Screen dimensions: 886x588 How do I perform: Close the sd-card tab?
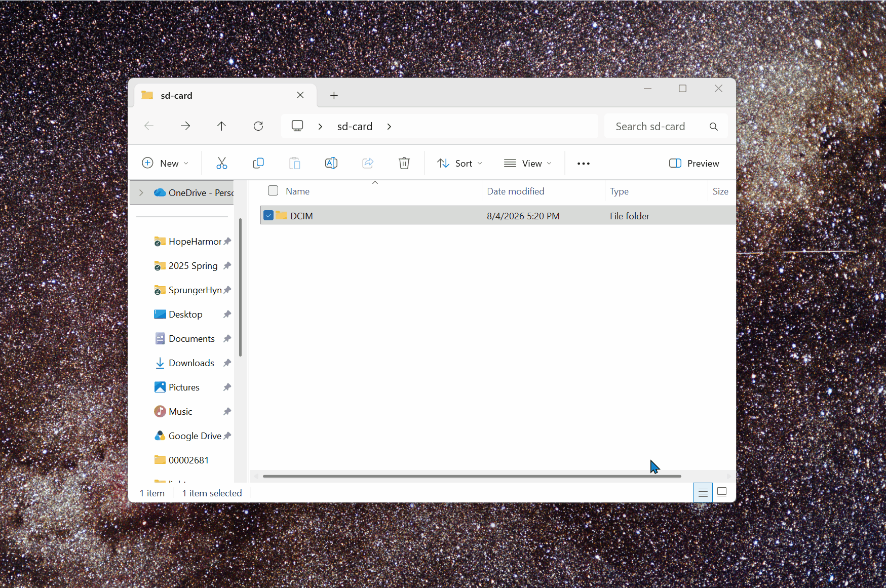point(300,95)
